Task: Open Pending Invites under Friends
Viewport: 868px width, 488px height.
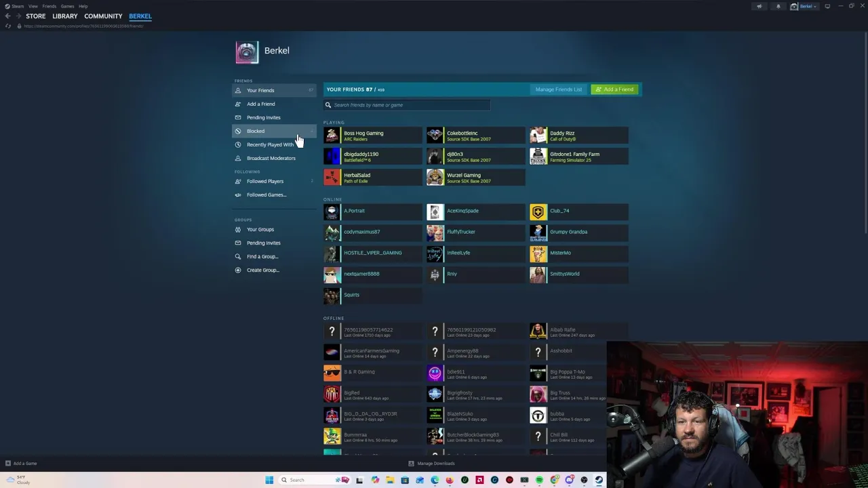Action: click(274, 117)
